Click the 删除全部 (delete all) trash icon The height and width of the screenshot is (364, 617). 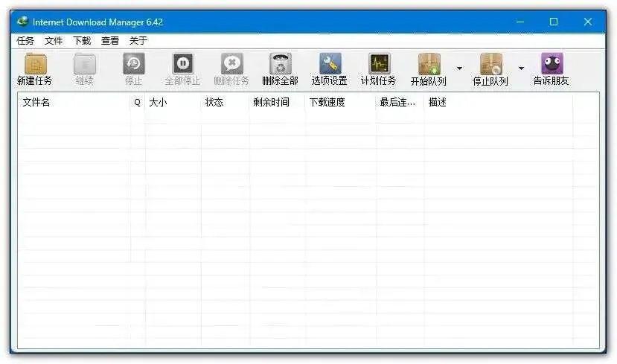coord(280,64)
